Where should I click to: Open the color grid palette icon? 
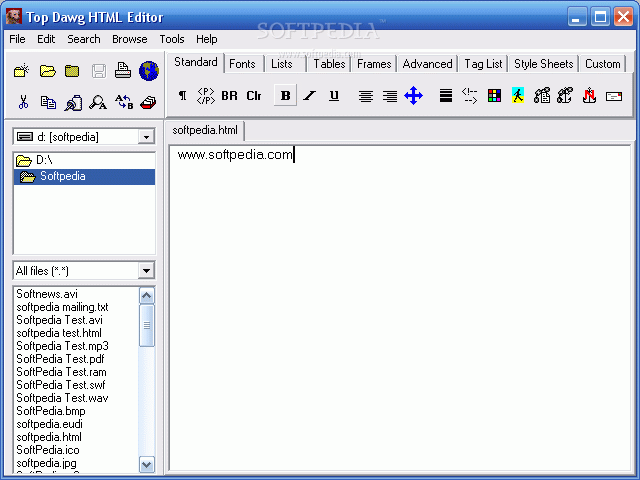[494, 96]
